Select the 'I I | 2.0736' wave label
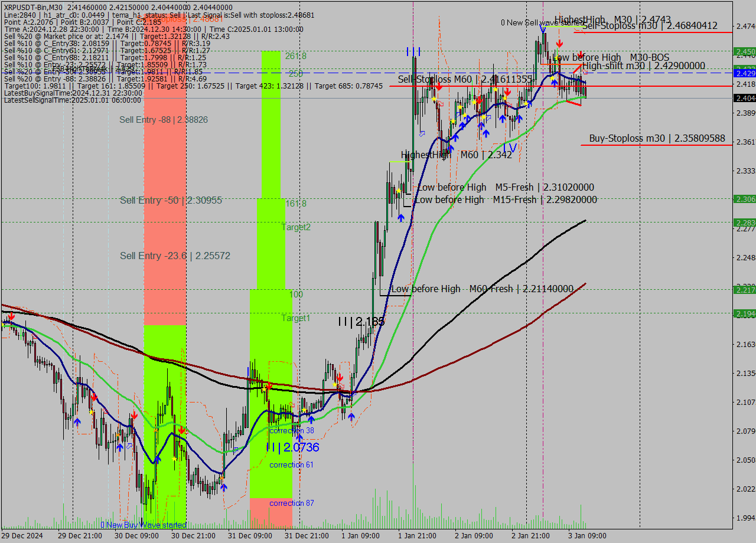The width and height of the screenshot is (756, 543). [293, 447]
